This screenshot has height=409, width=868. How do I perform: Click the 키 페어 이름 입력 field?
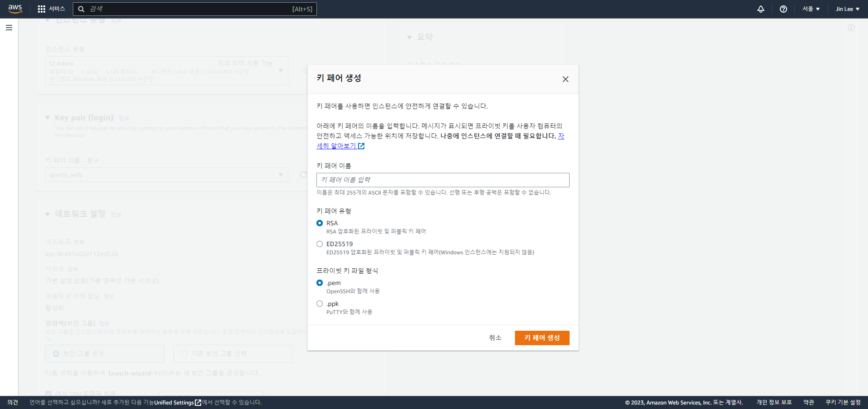[x=443, y=180]
